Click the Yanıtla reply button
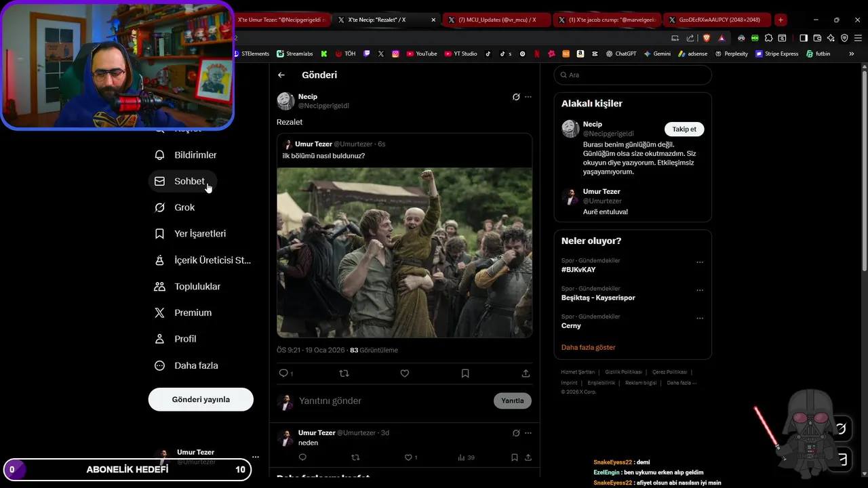Image resolution: width=868 pixels, height=488 pixels. (513, 401)
